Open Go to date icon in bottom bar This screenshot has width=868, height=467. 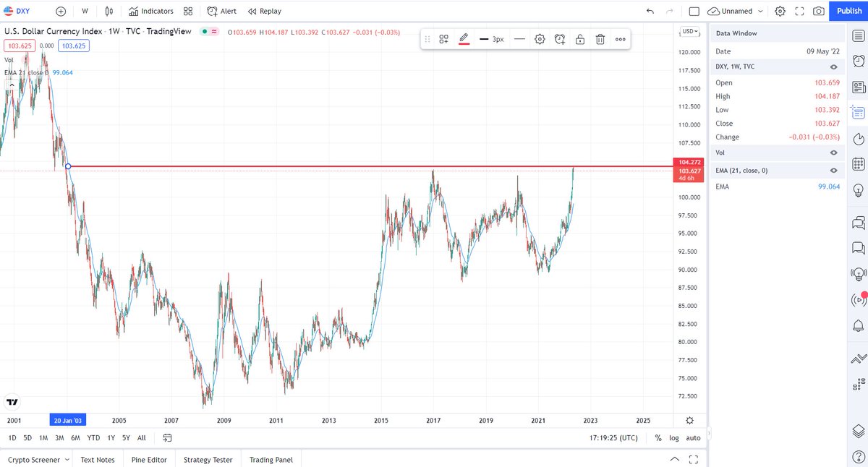pos(167,437)
